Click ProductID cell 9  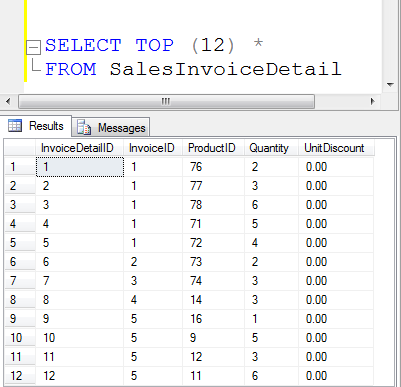coord(214,338)
